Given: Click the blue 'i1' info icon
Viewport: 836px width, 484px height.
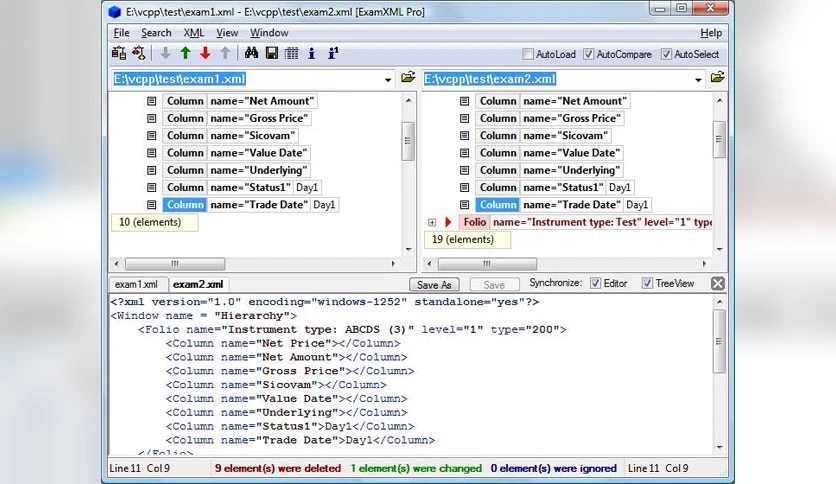Looking at the screenshot, I should [x=333, y=53].
